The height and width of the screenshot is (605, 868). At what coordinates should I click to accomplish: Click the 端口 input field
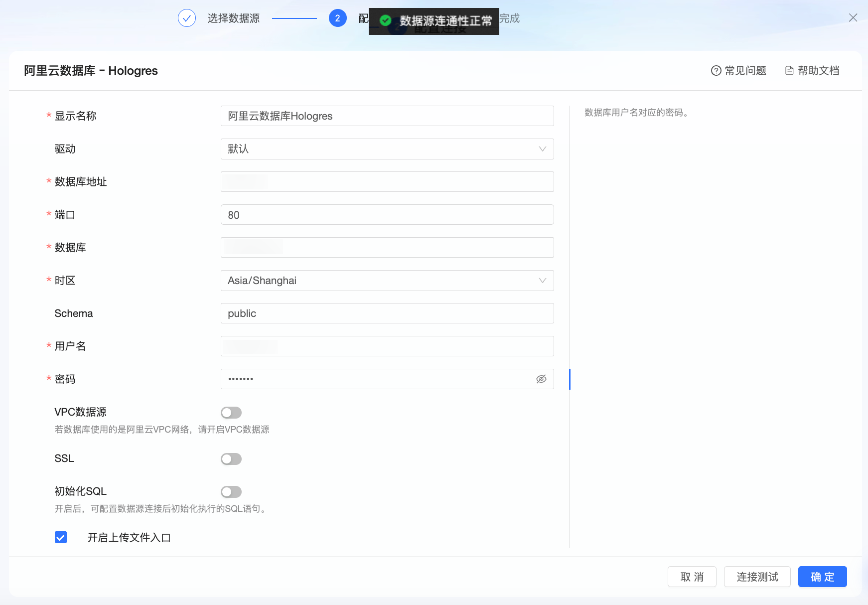point(387,215)
